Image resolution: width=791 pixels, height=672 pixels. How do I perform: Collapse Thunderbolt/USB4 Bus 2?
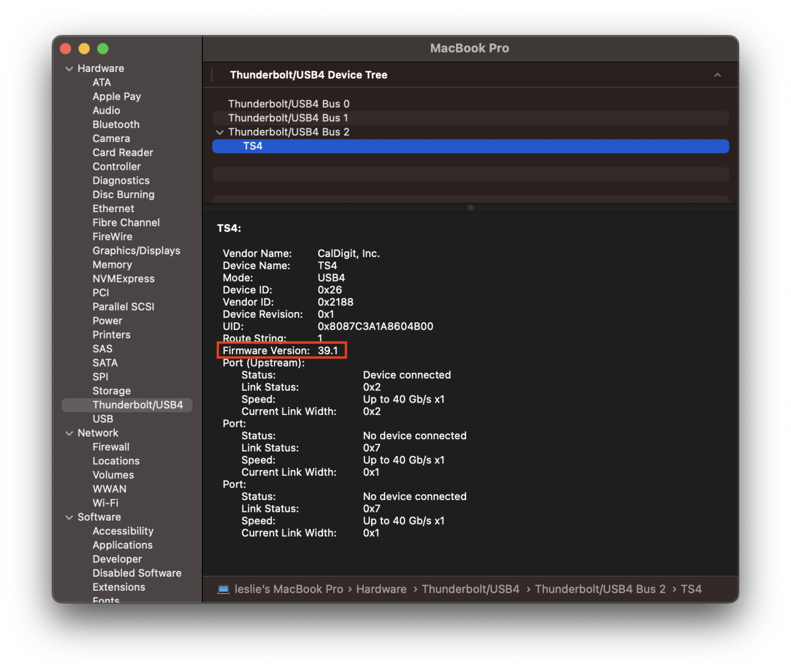(220, 132)
